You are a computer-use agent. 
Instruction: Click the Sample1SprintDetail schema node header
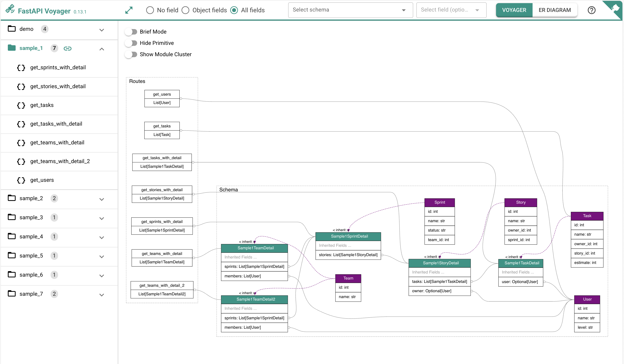(349, 236)
